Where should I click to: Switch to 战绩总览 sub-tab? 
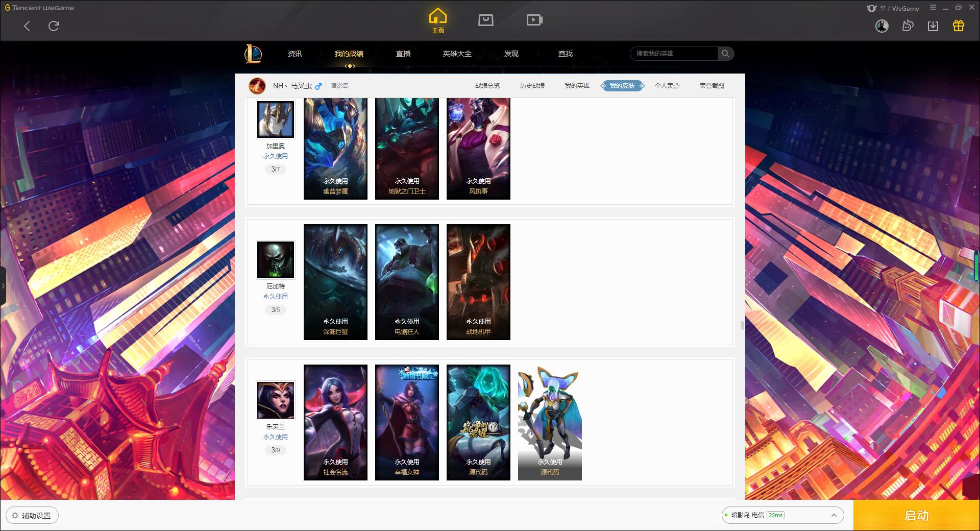[487, 86]
